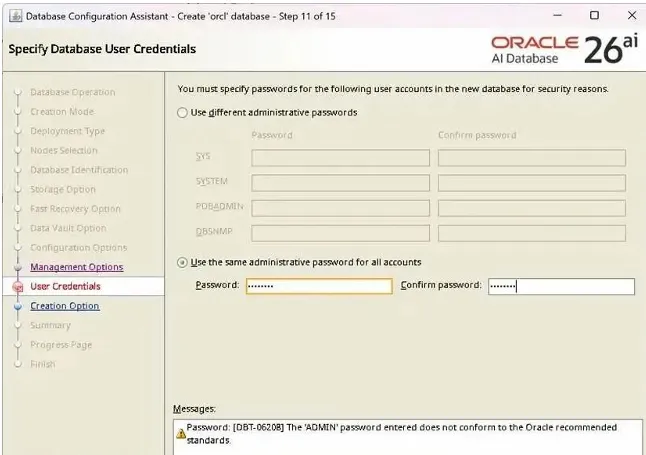Viewport: 646px width, 455px height.
Task: Click the disabled SYSTEM password field
Action: [x=340, y=183]
